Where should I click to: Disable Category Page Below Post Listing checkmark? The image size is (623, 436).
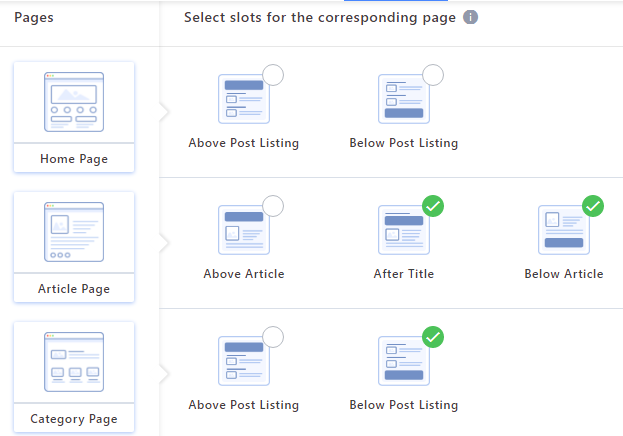point(433,337)
